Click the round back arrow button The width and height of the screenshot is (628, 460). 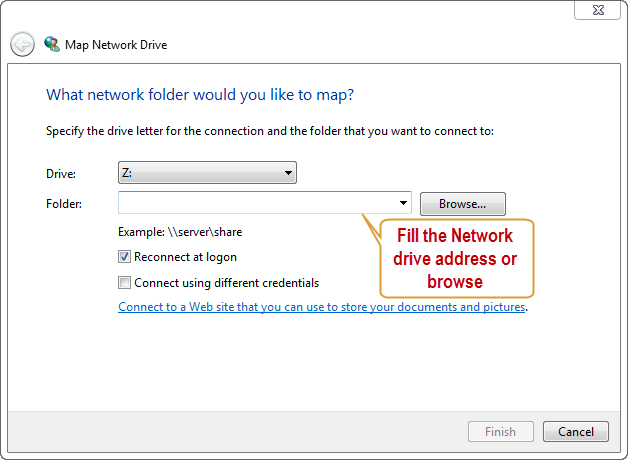click(22, 44)
